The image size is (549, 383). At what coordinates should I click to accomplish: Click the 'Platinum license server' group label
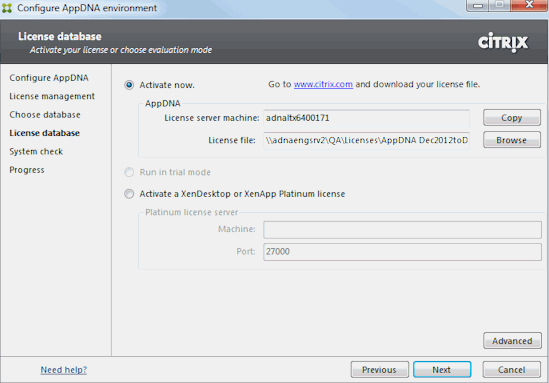(x=192, y=213)
